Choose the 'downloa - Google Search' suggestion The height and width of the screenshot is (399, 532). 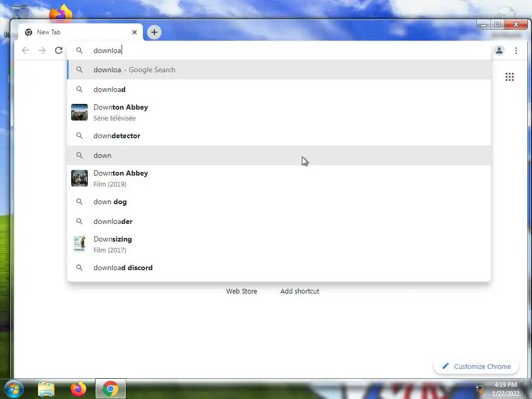point(279,70)
